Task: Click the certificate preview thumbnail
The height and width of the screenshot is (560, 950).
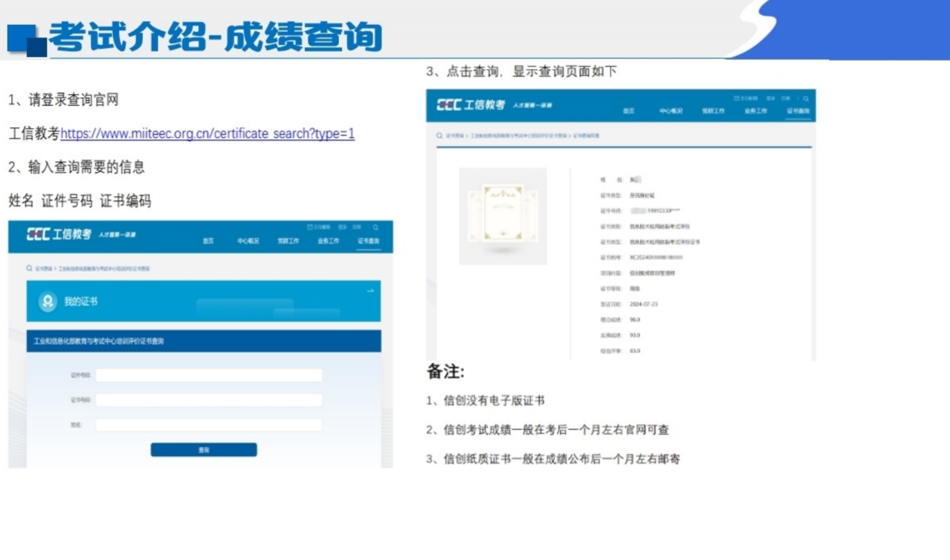Action: tap(502, 215)
